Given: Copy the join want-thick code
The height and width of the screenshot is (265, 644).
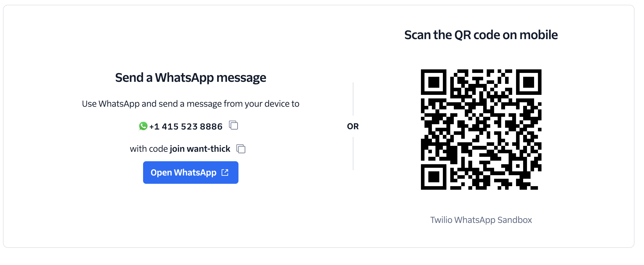Looking at the screenshot, I should click(x=241, y=149).
